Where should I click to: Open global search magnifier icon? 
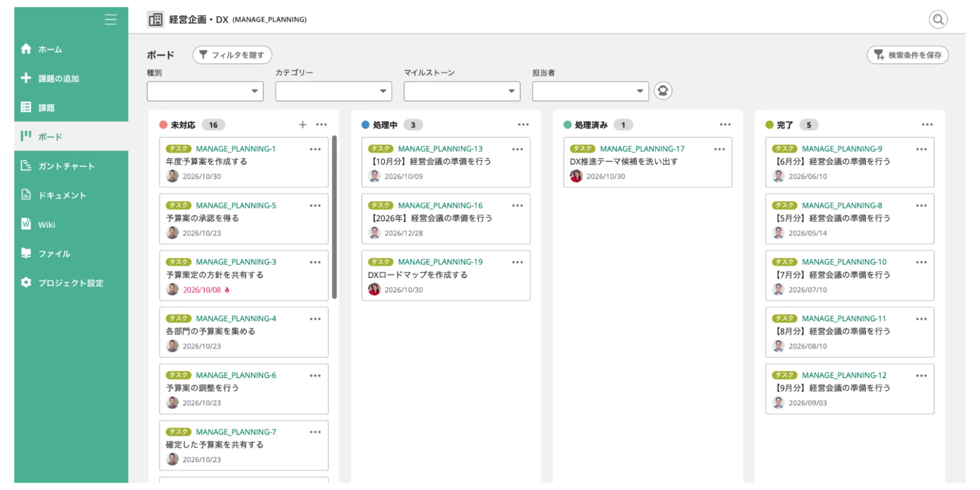(x=938, y=20)
